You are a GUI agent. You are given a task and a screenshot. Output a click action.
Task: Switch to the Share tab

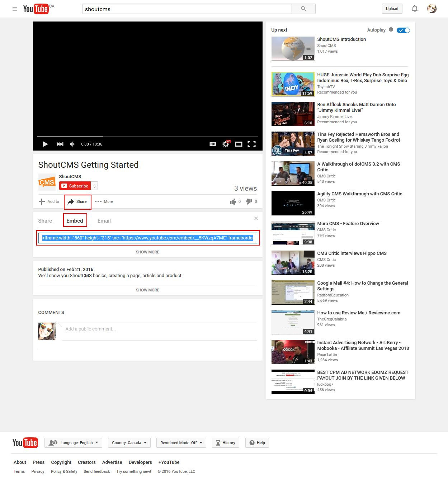[45, 221]
